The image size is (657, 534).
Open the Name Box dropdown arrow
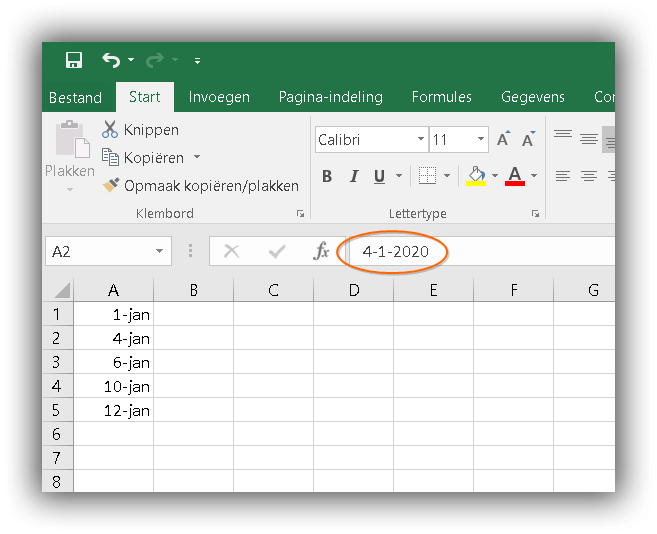[159, 251]
